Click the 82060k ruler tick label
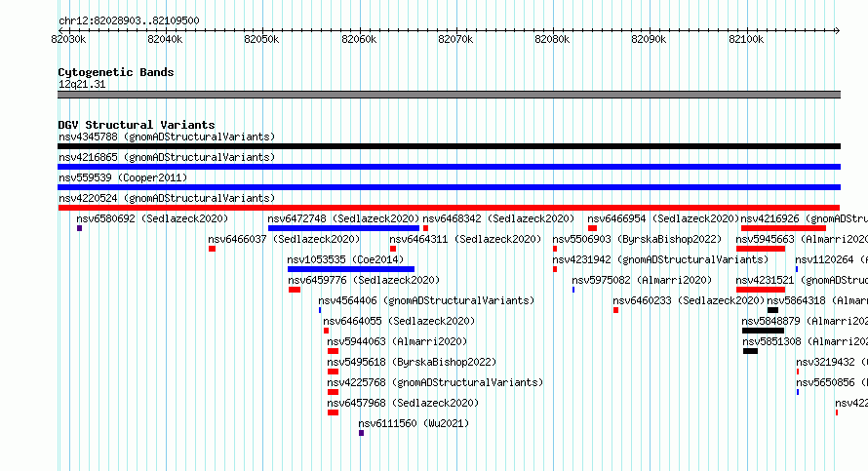This screenshot has width=868, height=471. [359, 39]
